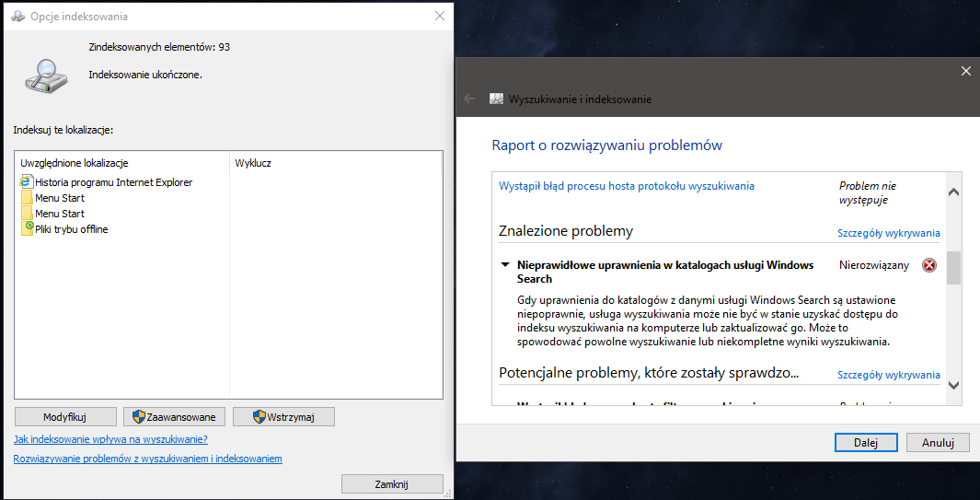This screenshot has width=980, height=500.
Task: Click the folder icon of second Menu Start
Action: click(27, 214)
